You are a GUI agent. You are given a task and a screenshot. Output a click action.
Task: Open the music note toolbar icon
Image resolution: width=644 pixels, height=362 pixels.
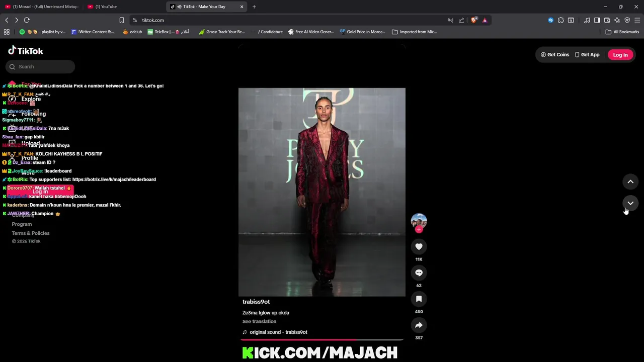pyautogui.click(x=587, y=20)
